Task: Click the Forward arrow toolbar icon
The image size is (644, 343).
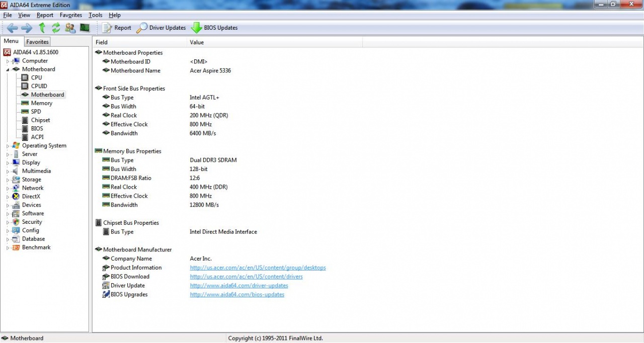Action: pyautogui.click(x=27, y=28)
